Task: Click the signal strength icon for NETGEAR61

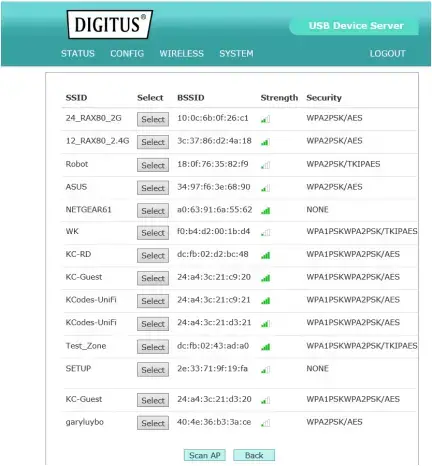Action: (x=265, y=210)
